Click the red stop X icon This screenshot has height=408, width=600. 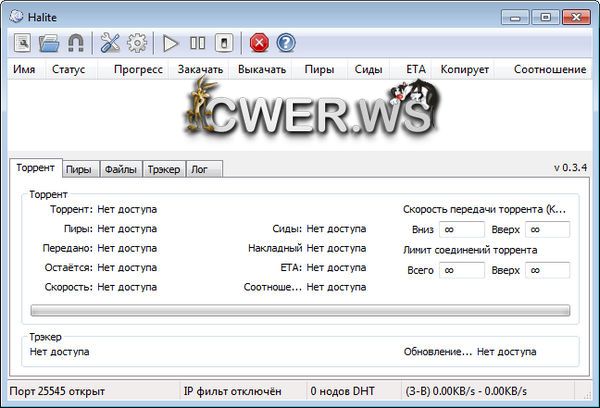[x=259, y=43]
